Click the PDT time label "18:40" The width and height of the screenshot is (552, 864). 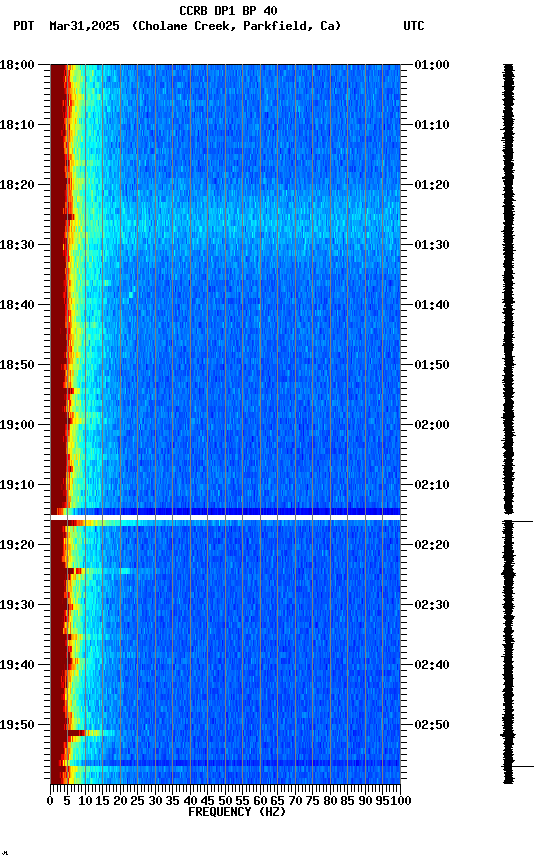(17, 305)
